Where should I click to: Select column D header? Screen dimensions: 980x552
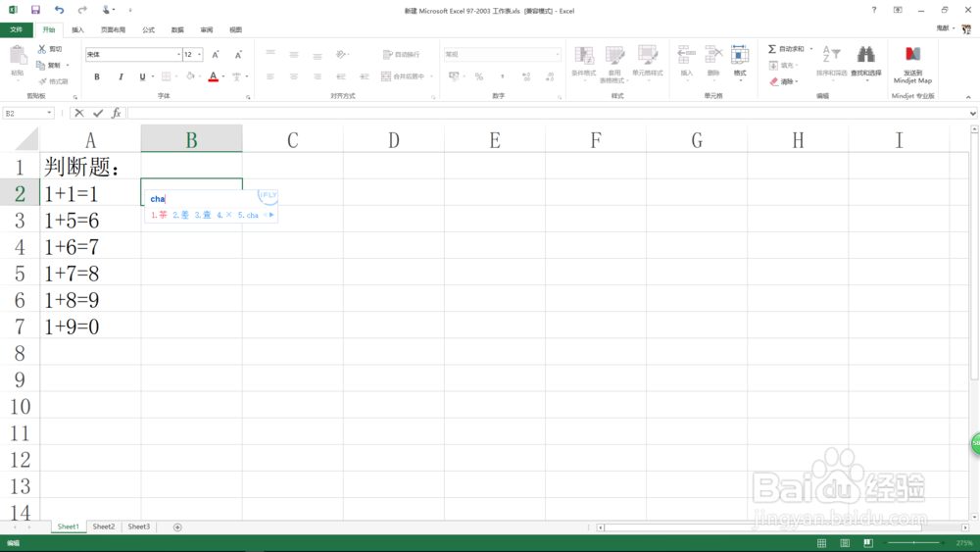(394, 139)
